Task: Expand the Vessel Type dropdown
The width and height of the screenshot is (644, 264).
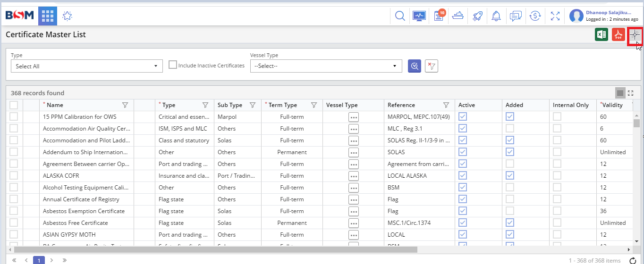Action: point(326,66)
